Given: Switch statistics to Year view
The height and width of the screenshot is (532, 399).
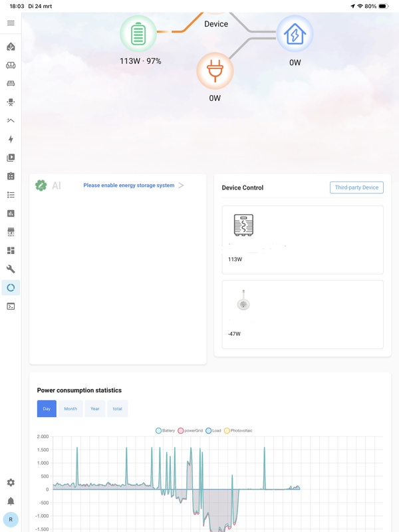Looking at the screenshot, I should pos(95,408).
